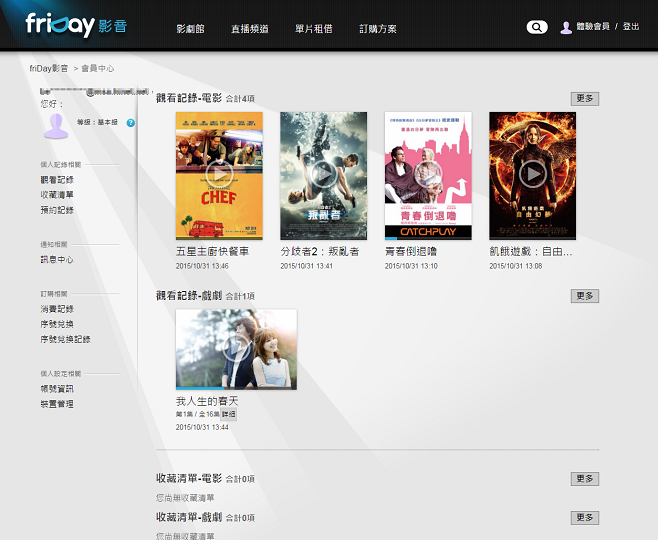Open 序號兌換 in the sidebar

point(57,324)
